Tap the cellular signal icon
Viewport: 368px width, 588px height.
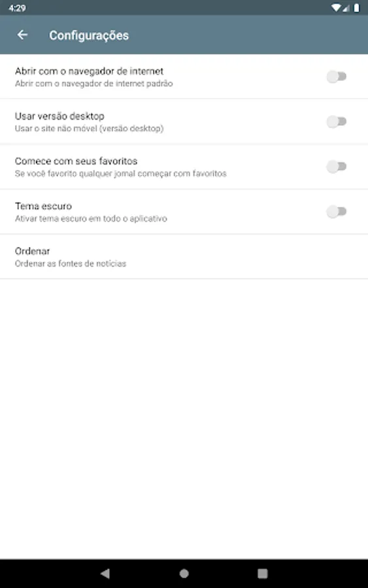point(346,7)
